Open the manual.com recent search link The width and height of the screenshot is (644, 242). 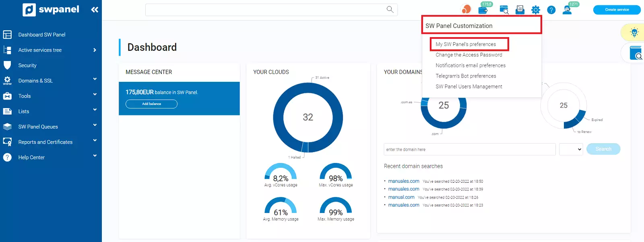(401, 197)
